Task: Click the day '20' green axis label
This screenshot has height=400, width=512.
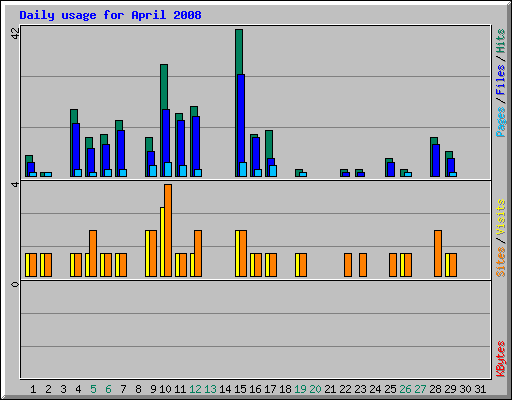Action: click(x=315, y=389)
